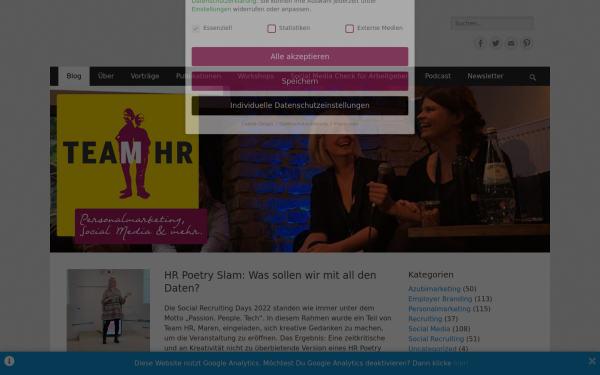This screenshot has width=600, height=375.
Task: Open the Über menu item
Action: click(106, 76)
